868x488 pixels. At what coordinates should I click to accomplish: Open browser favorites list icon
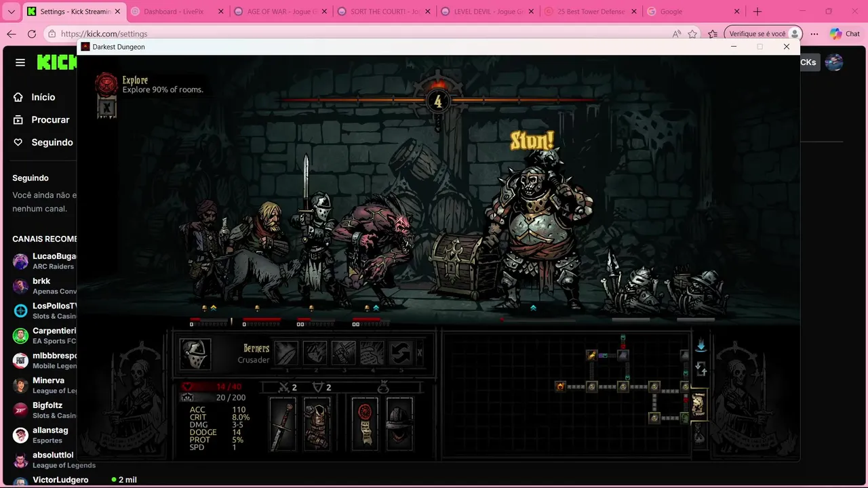pos(712,34)
